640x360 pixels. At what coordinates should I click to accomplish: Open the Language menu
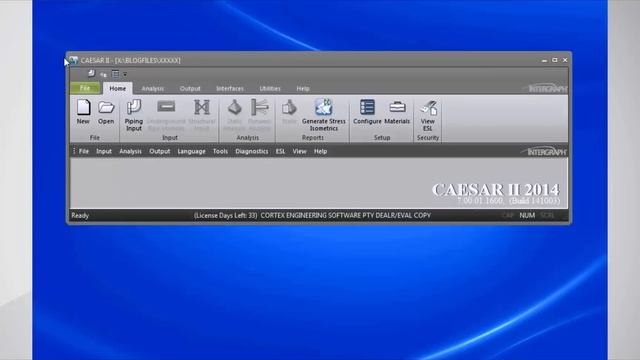191,151
